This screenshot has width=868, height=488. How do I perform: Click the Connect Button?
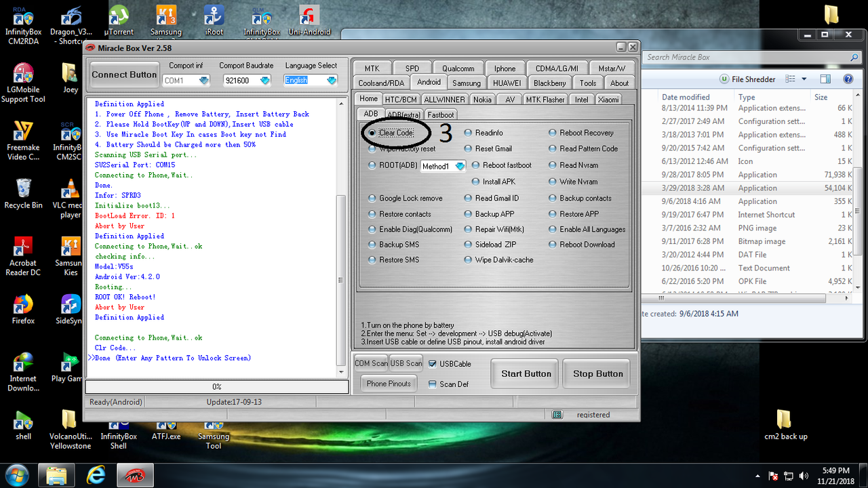point(124,75)
